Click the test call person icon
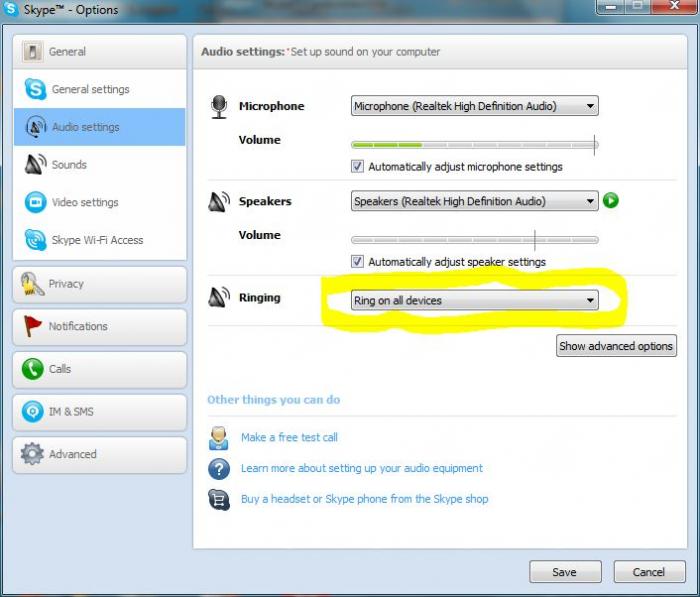This screenshot has width=700, height=597. 218,438
